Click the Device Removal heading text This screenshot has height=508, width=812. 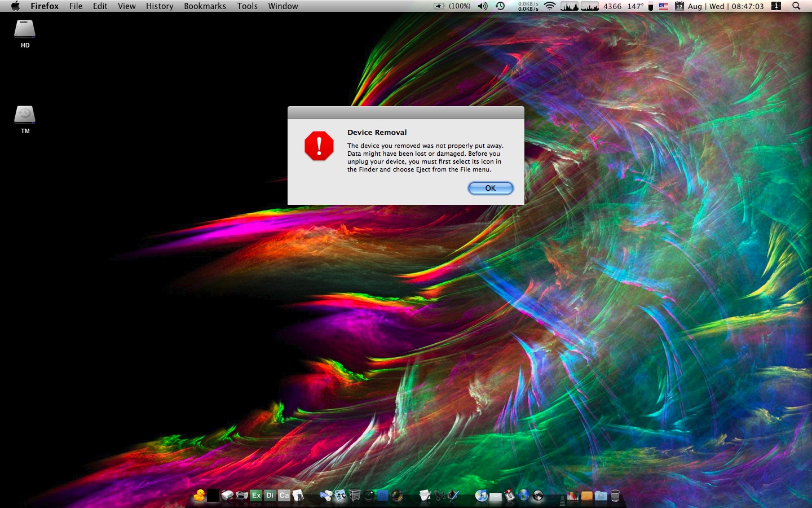377,132
